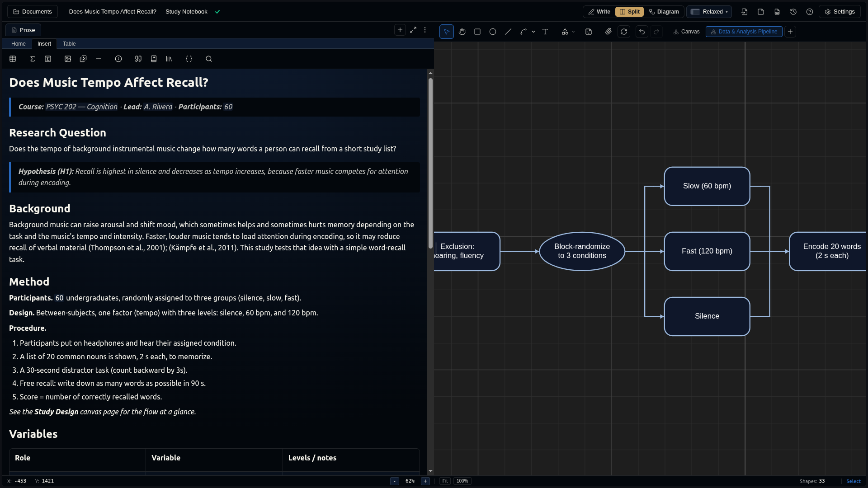
Task: Expand the connector tool options chevron
Action: click(x=533, y=32)
